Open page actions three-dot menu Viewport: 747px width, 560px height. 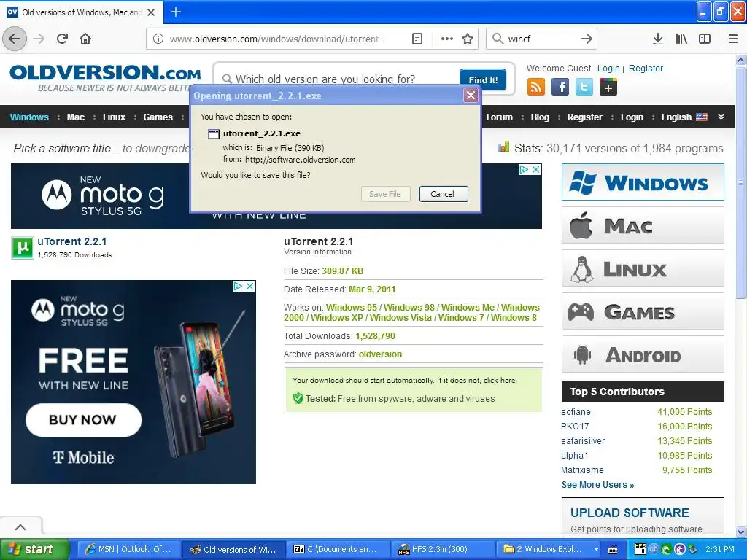[447, 39]
